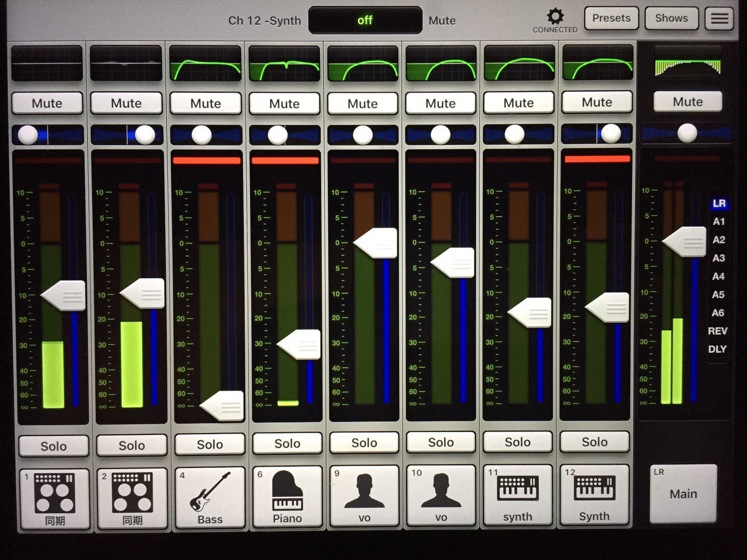Open the settings gear icon above CONNECTED
Image resolution: width=747 pixels, height=560 pixels.
(555, 16)
